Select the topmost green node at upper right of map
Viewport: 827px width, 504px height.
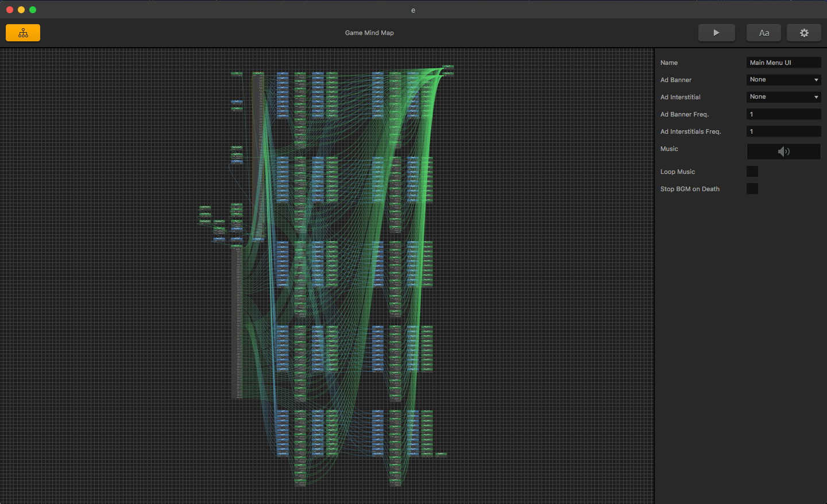449,67
